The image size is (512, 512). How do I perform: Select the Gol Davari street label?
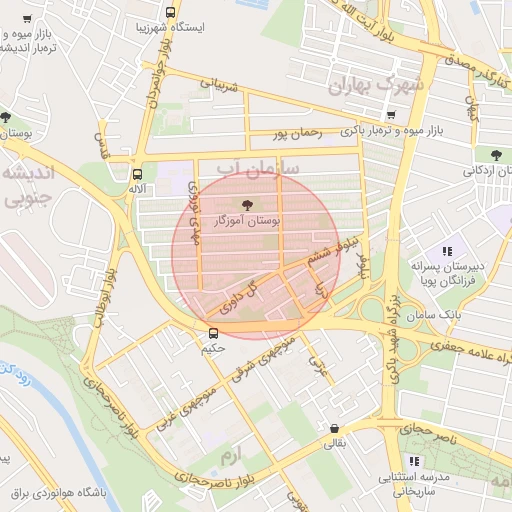point(239,297)
